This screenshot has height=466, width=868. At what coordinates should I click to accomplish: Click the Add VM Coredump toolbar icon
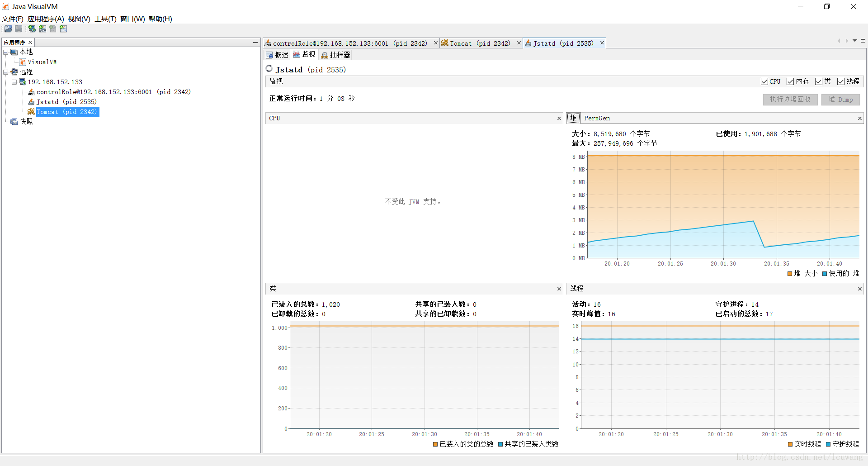tap(53, 29)
